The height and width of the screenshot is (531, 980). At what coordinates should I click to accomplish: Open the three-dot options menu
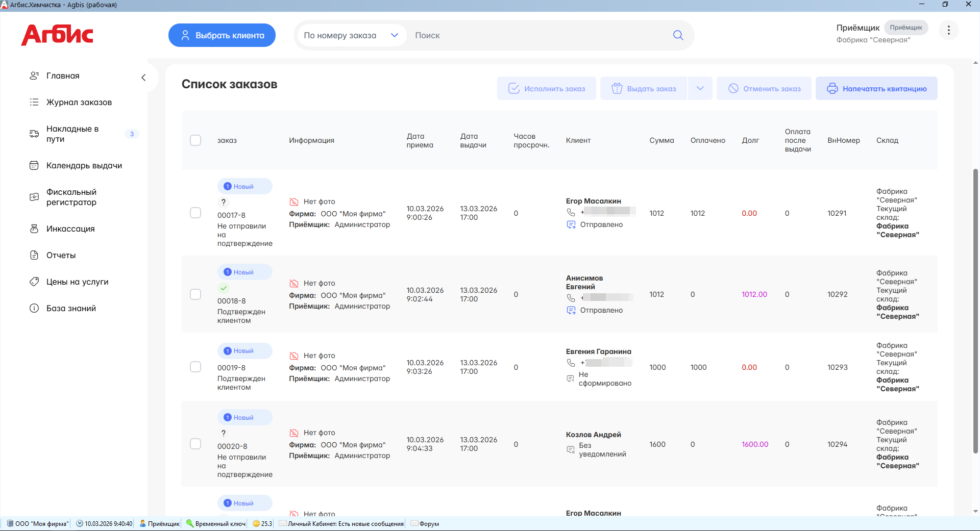coord(948,30)
